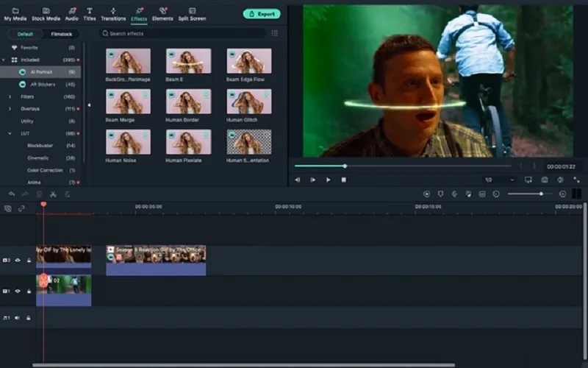588x368 pixels.
Task: Collapse the LUT category
Action: pos(10,133)
